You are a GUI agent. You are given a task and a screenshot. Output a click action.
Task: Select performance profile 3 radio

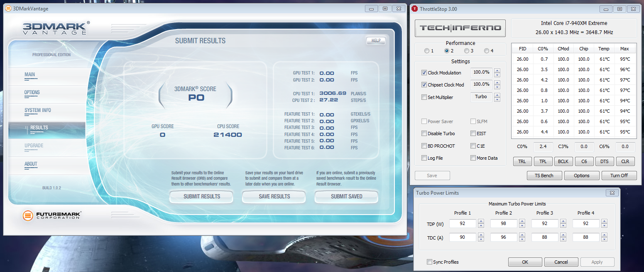[x=467, y=51]
